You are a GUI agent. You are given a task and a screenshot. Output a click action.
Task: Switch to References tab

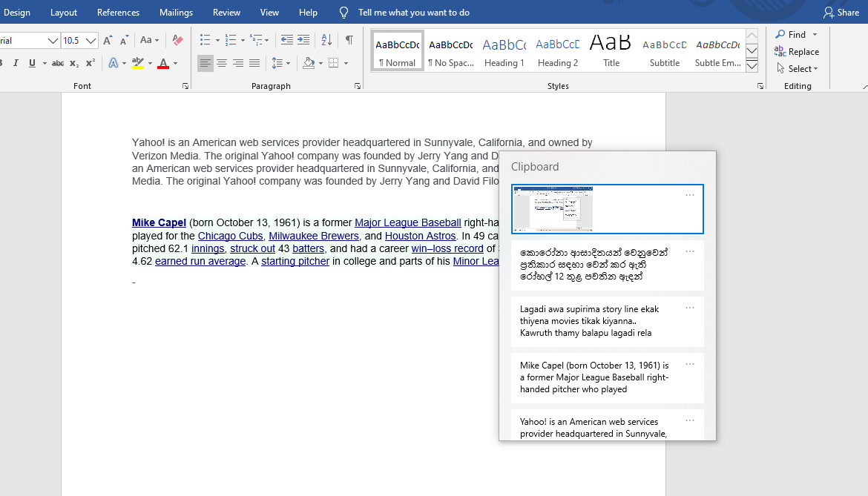118,12
